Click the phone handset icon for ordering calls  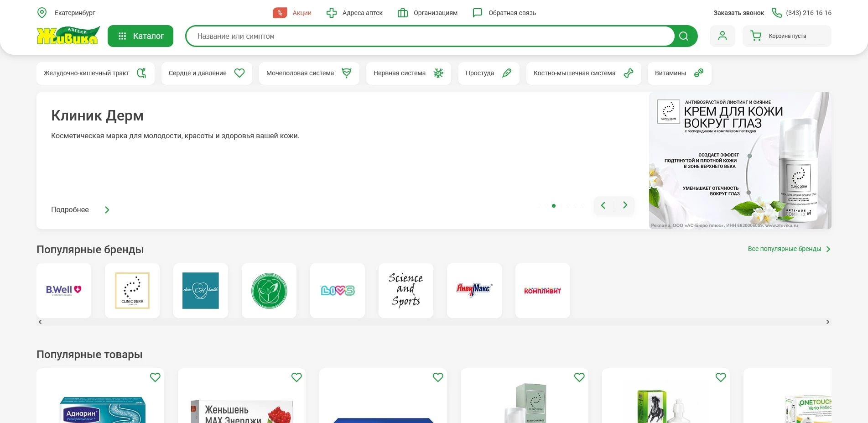click(776, 13)
